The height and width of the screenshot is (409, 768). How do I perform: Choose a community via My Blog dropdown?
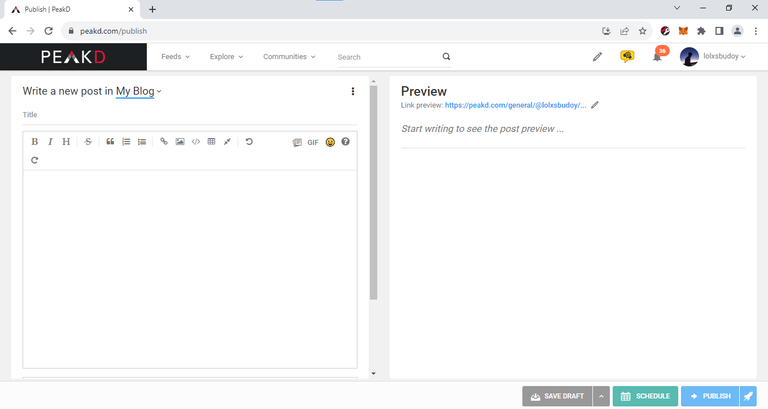tap(139, 91)
